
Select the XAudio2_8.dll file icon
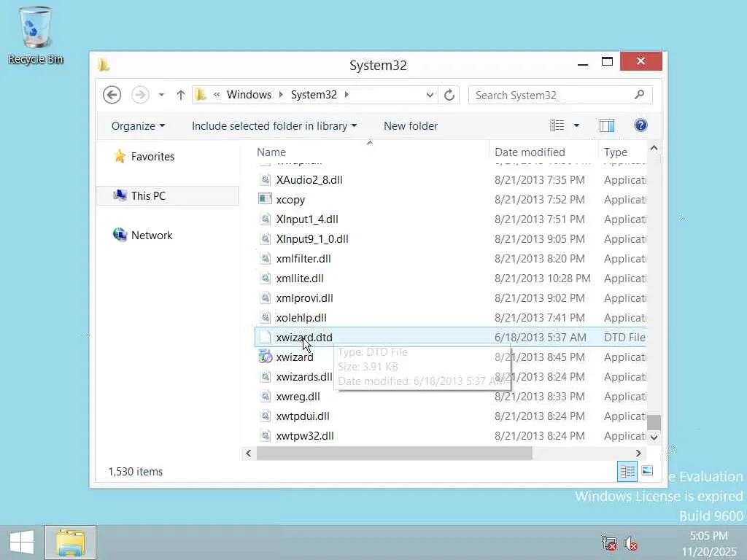[x=265, y=179]
